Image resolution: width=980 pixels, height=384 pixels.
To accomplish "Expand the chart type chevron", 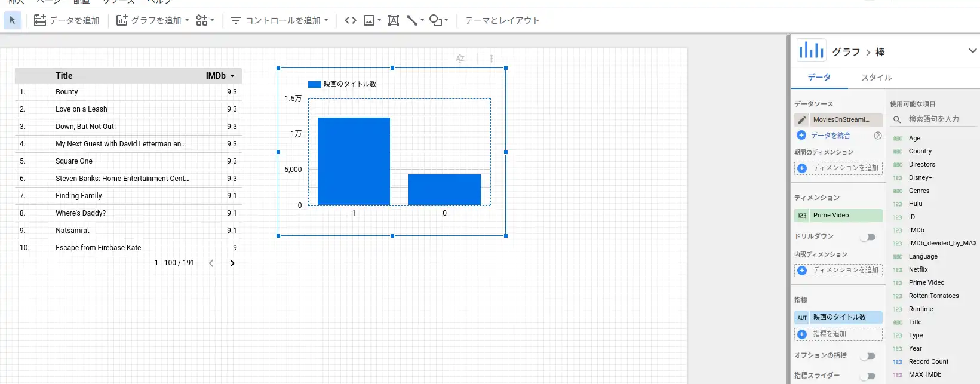I will [972, 51].
